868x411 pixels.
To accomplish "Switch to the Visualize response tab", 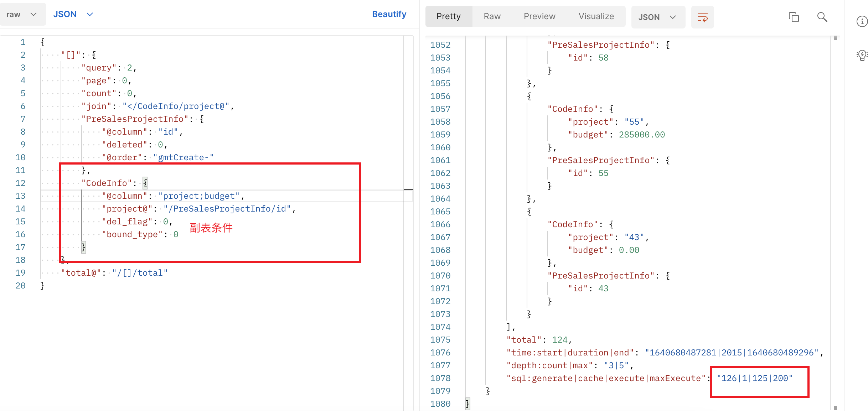I will point(596,16).
